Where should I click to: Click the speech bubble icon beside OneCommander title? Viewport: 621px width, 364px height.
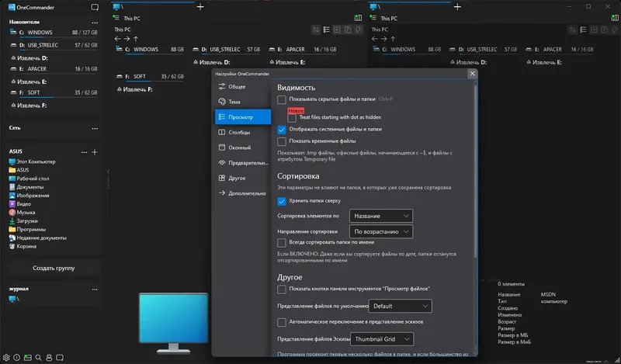coord(94,7)
